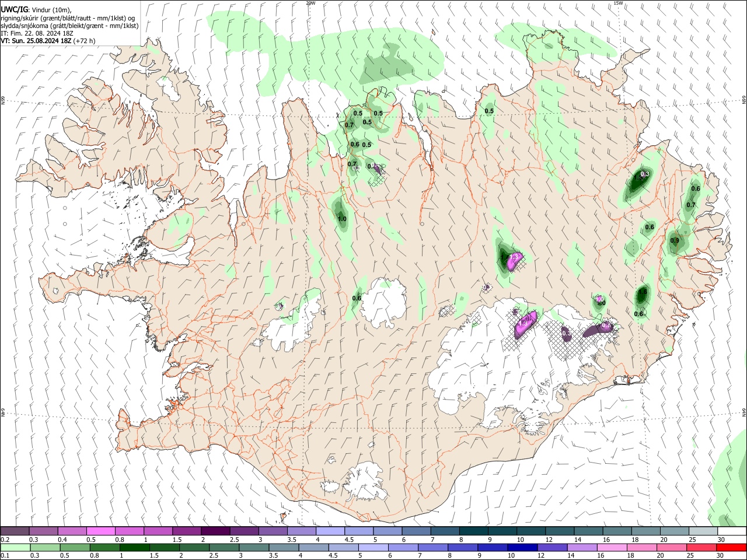
Task: Select the dark teal 8 snow legend swatch
Action: pyautogui.click(x=474, y=531)
